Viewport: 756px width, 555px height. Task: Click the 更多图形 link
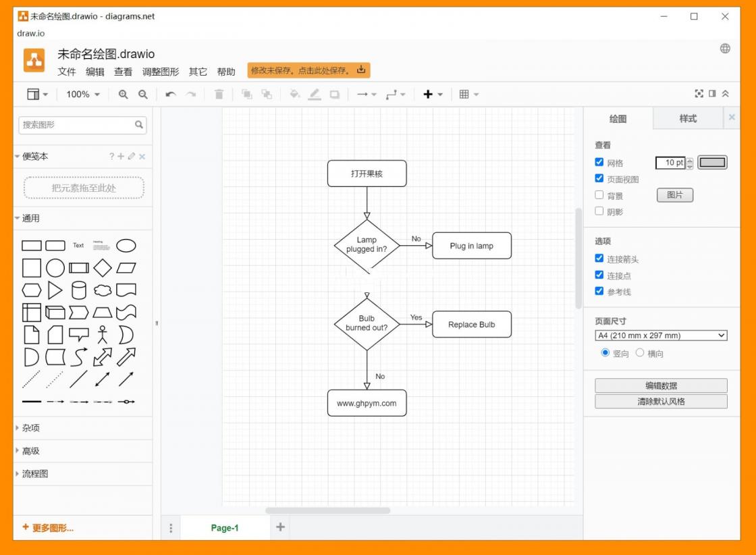point(48,527)
